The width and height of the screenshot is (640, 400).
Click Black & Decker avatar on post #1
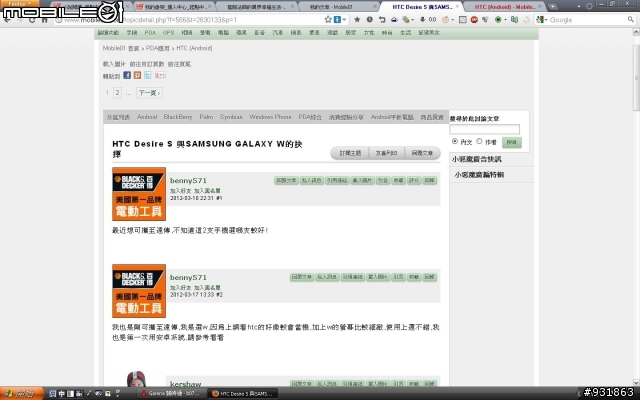click(x=139, y=194)
